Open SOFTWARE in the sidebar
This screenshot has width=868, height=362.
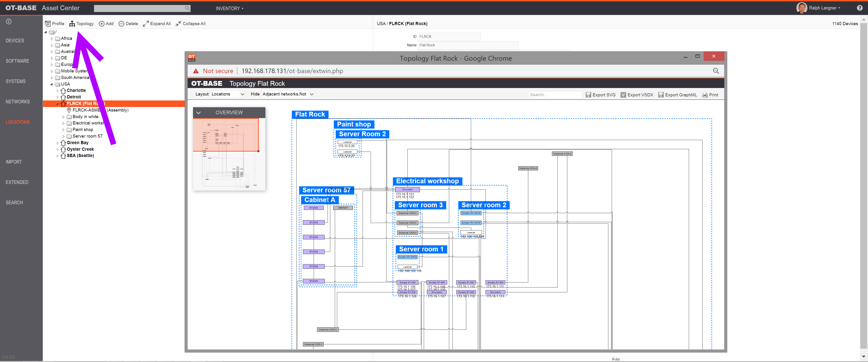coord(17,61)
